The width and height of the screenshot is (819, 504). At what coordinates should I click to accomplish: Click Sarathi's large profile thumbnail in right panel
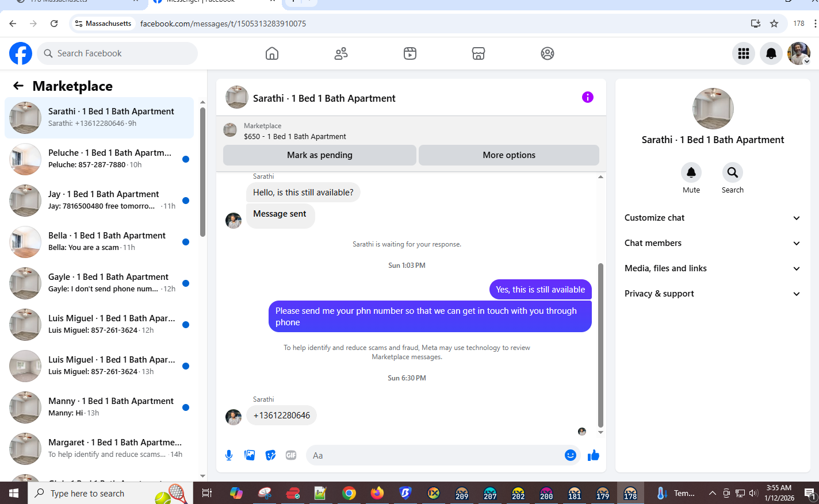(x=713, y=109)
